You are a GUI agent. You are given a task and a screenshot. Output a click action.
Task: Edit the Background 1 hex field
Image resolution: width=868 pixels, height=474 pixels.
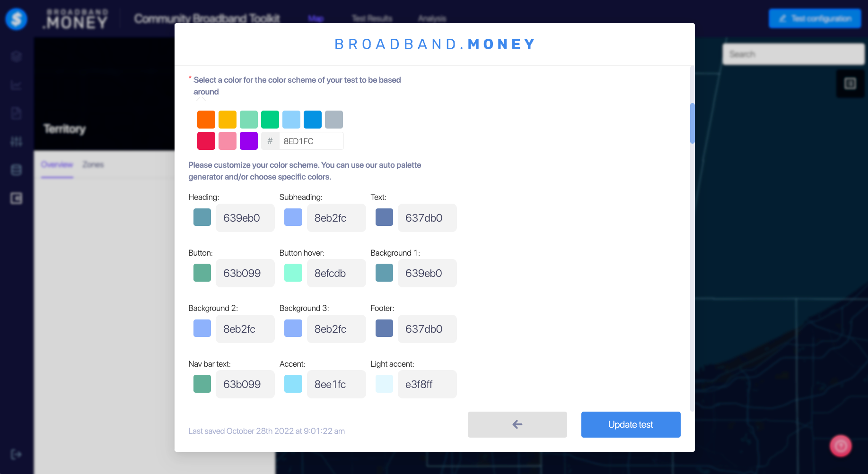pyautogui.click(x=427, y=273)
